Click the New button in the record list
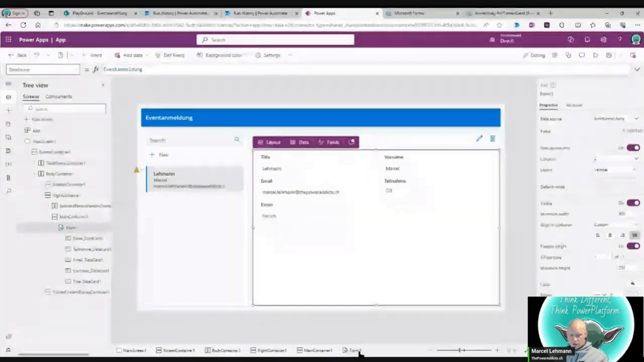The image size is (644, 362). 159,155
